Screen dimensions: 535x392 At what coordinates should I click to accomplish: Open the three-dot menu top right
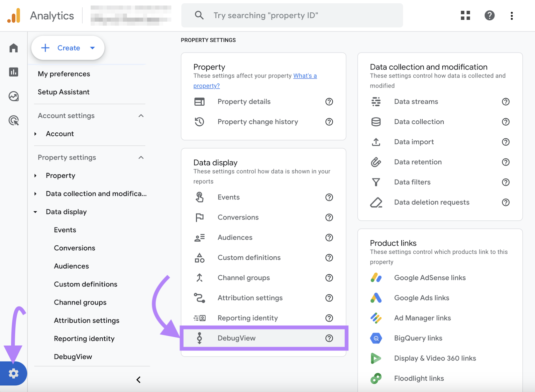tap(512, 15)
